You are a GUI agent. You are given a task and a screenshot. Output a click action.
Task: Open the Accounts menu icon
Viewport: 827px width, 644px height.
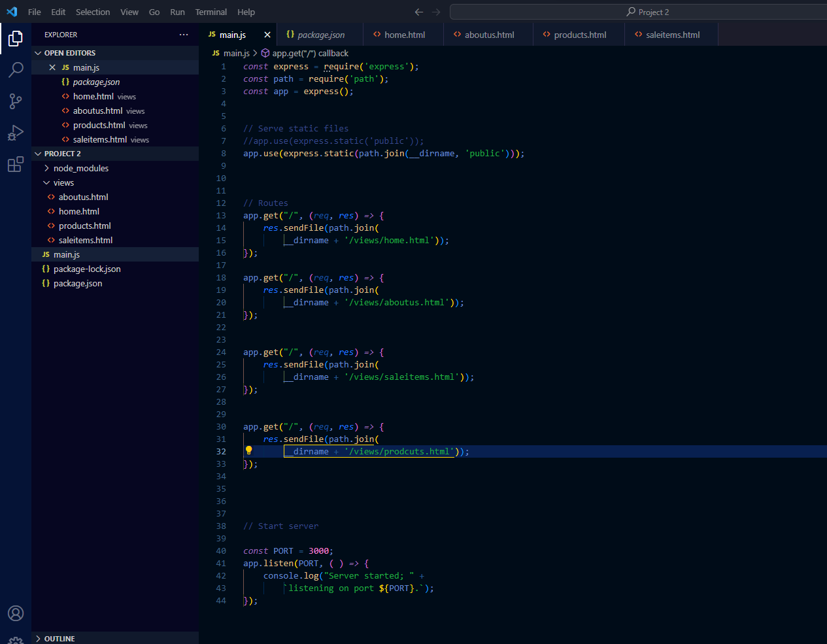(16, 613)
